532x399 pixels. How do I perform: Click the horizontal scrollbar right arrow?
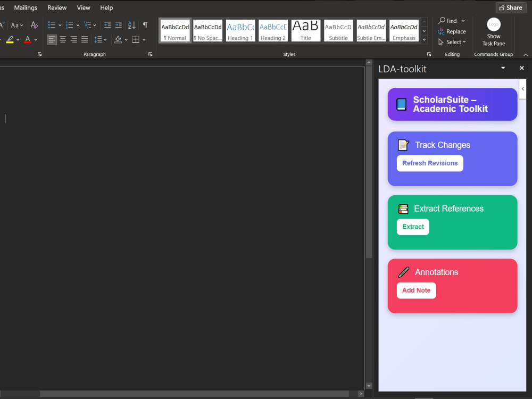coord(361,394)
